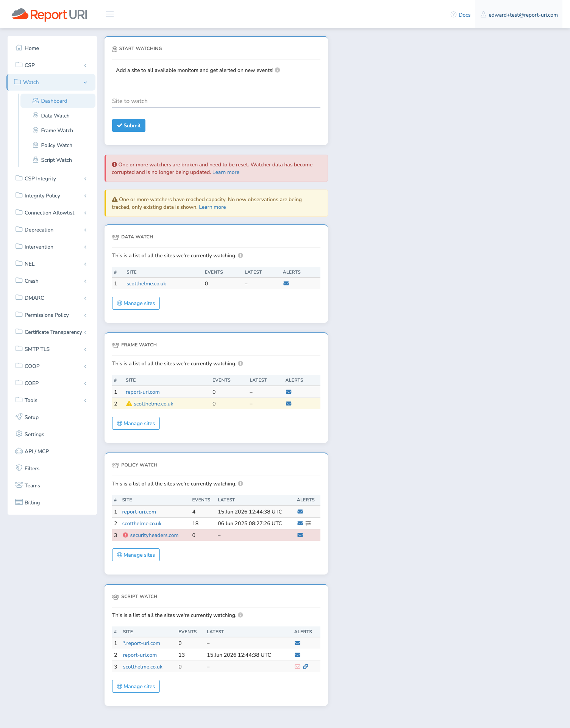Expand the Connection Allowlist menu
The height and width of the screenshot is (728, 570).
pyautogui.click(x=52, y=213)
